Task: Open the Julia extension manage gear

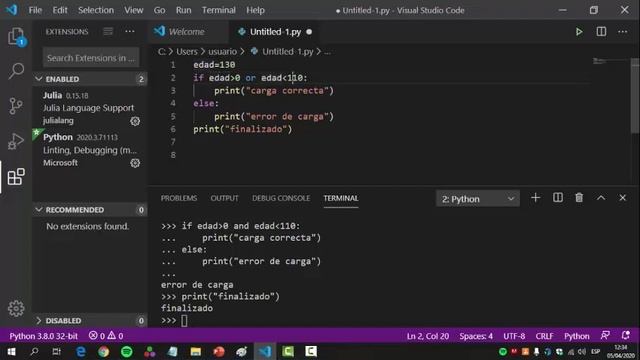Action: pos(135,121)
